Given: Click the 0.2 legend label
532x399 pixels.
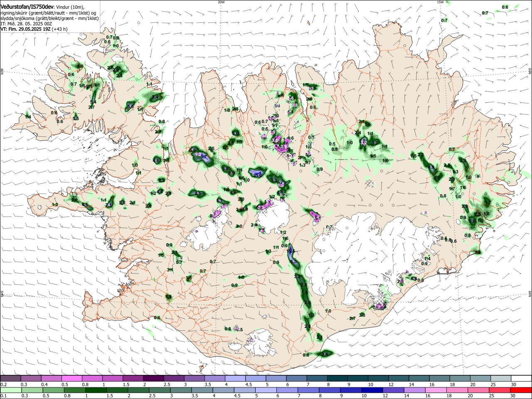Looking at the screenshot, I should (3, 384).
